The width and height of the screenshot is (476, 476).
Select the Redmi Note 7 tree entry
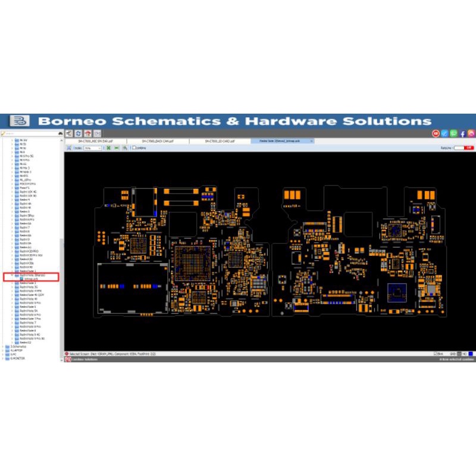(27, 322)
